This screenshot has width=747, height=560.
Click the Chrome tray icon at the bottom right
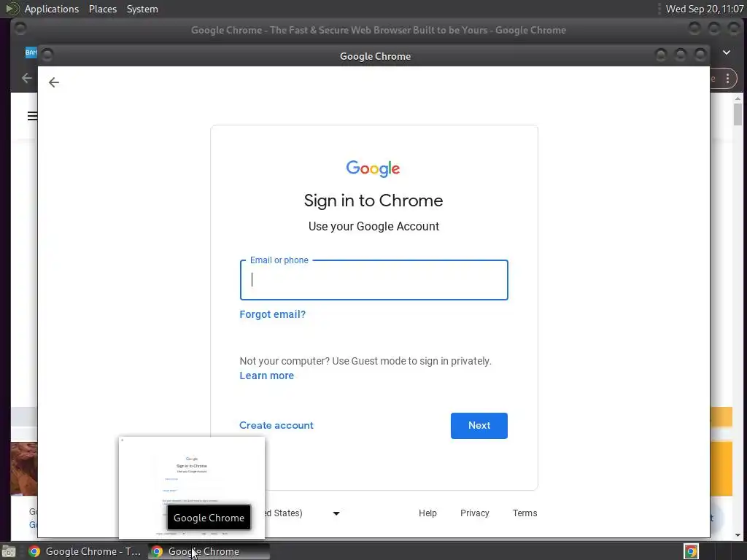[x=691, y=551]
